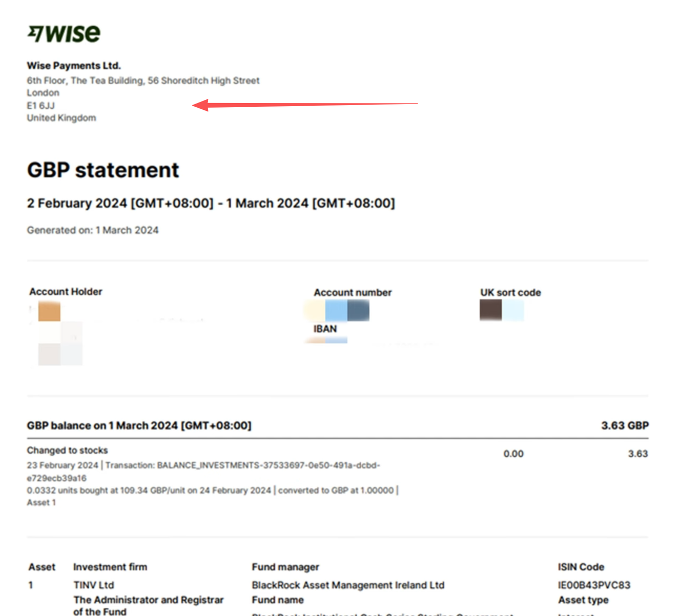Click the 'Investment firm' column header
This screenshot has width=673, height=616.
point(110,567)
